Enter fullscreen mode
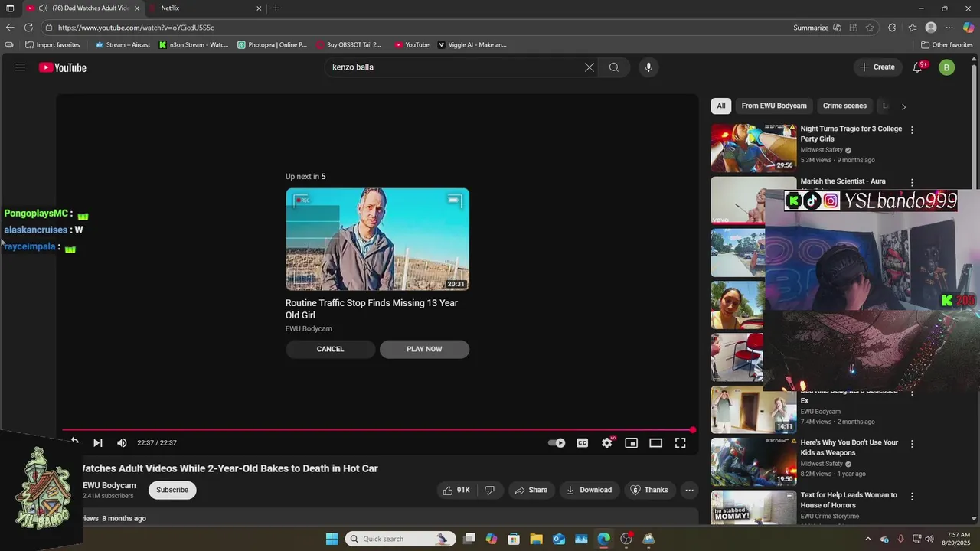 pyautogui.click(x=680, y=442)
